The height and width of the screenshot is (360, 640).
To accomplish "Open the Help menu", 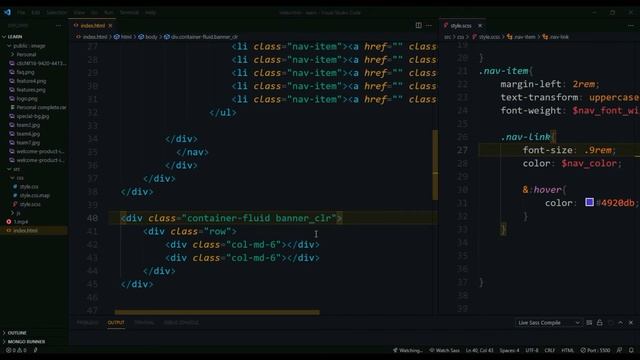I will (x=150, y=13).
